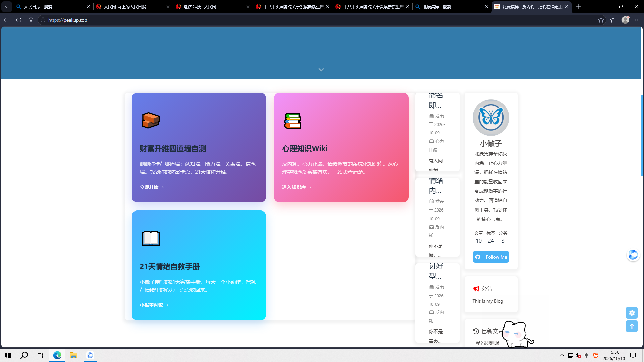Click the stacked books icon on Wiki card

pyautogui.click(x=292, y=121)
